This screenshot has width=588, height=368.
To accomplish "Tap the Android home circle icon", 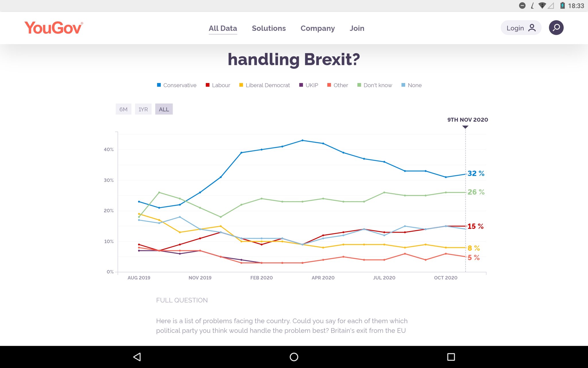I will tap(294, 357).
